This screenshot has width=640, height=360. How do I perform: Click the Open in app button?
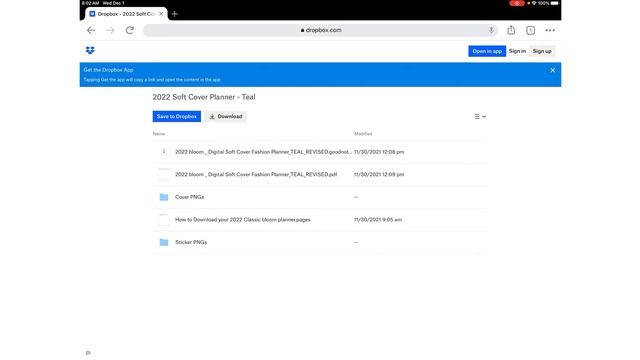(487, 51)
